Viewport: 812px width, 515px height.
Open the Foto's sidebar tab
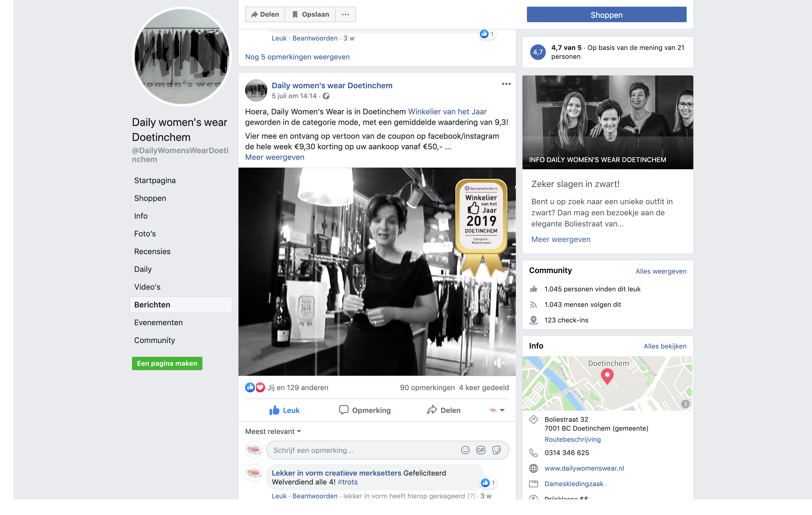click(145, 234)
